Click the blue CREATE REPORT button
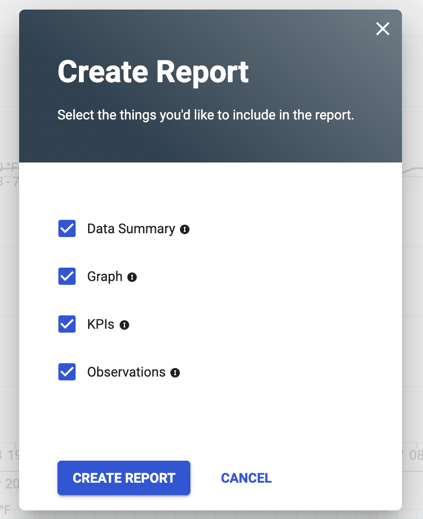Image resolution: width=423 pixels, height=519 pixels. coord(124,478)
